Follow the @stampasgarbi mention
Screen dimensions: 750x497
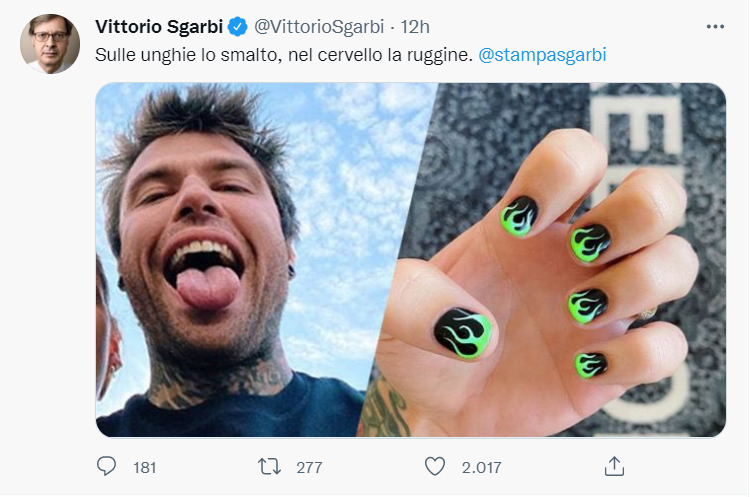542,54
